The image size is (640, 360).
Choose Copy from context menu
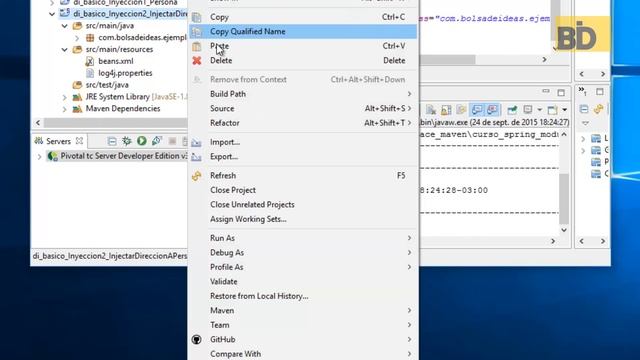(303, 17)
